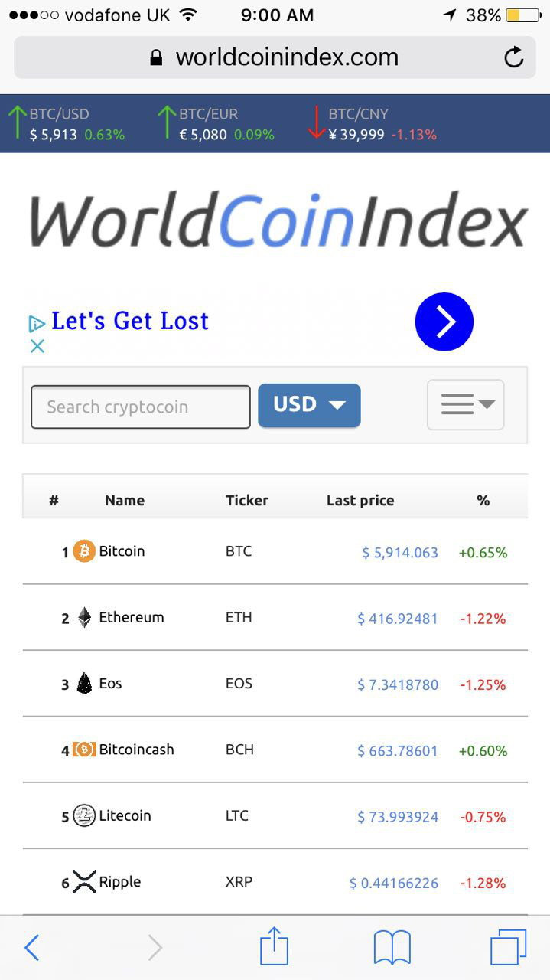
Task: Tap the Ethereum logo icon
Action: coord(84,618)
